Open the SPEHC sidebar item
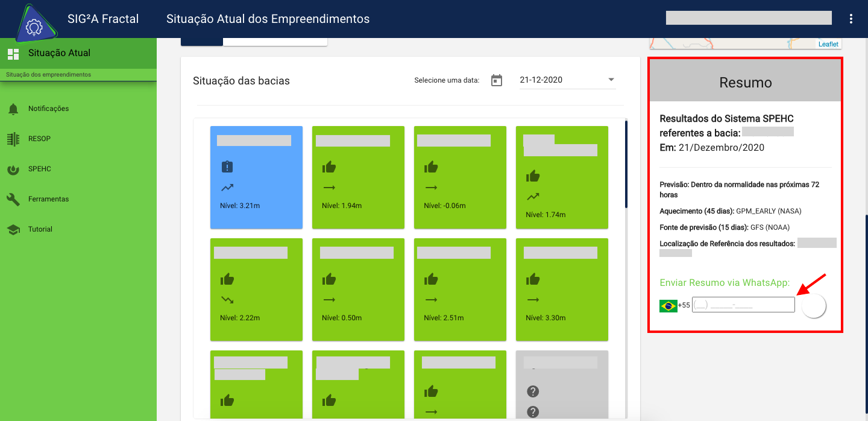The width and height of the screenshot is (868, 421). 78,169
